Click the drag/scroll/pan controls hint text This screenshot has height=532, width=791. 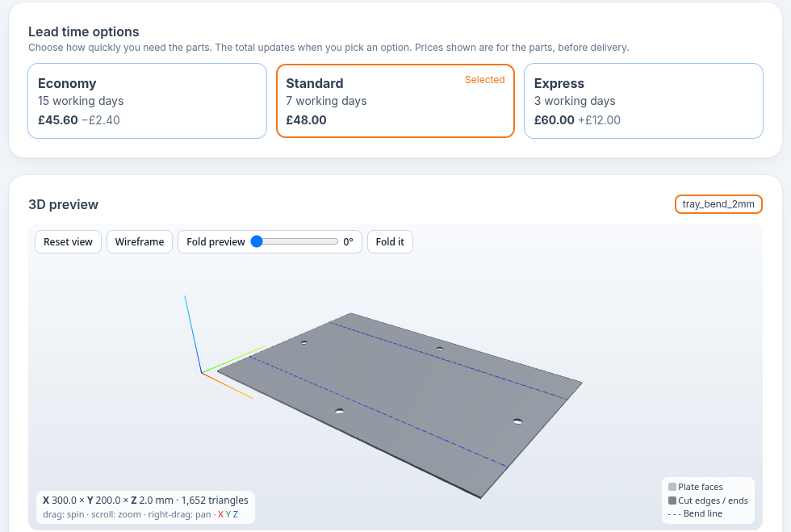[x=140, y=515]
